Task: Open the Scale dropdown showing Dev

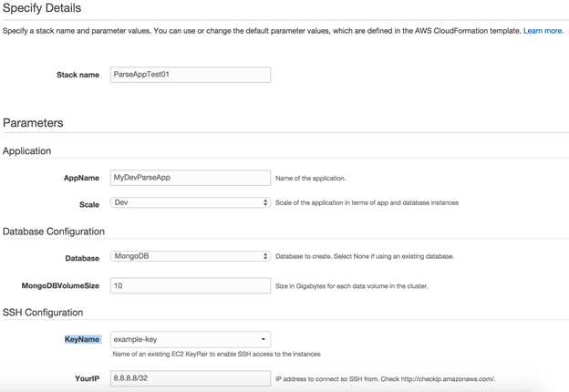Action: tap(190, 202)
